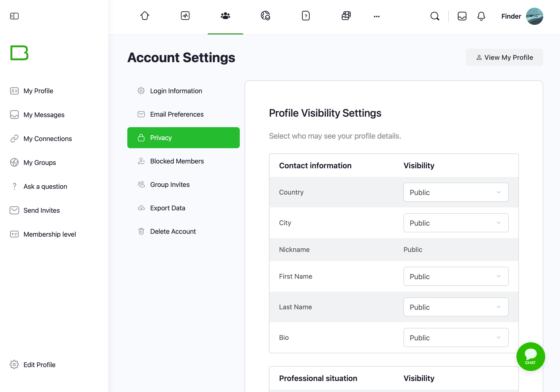The width and height of the screenshot is (560, 392).
Task: Go to Email Preferences settings
Action: pyautogui.click(x=183, y=114)
